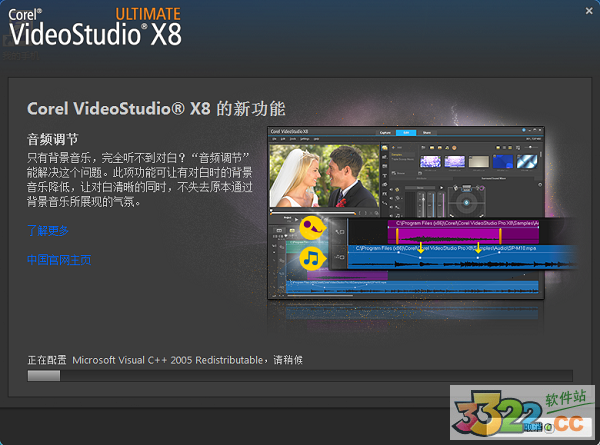The image size is (600, 445).
Task: Click the installation progress bar
Action: [300, 376]
